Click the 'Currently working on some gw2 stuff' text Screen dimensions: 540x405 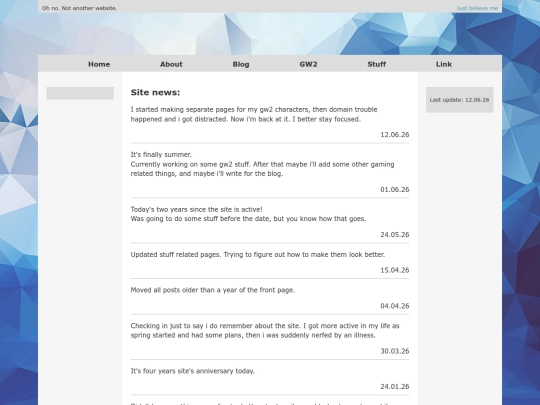point(262,169)
